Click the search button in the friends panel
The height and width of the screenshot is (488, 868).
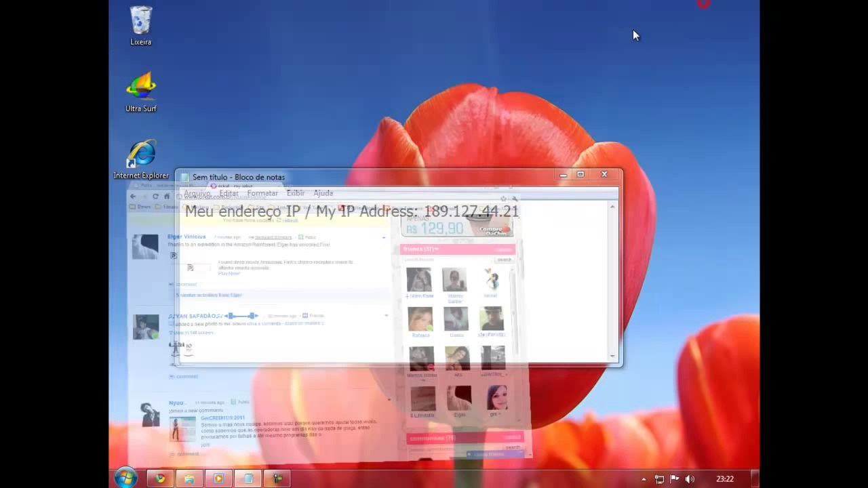[505, 260]
